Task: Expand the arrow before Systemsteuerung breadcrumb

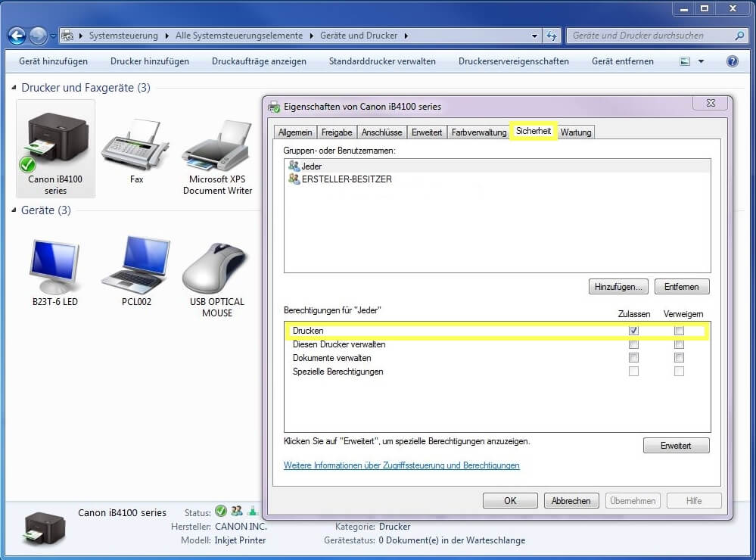Action: 80,36
